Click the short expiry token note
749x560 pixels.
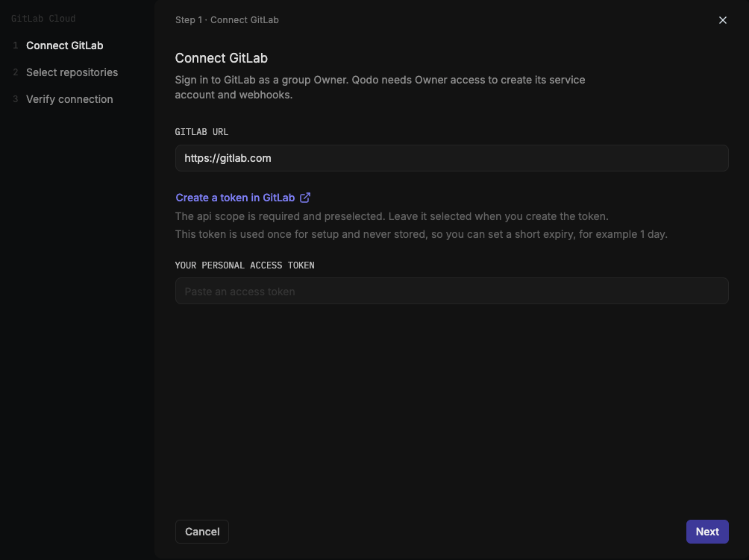click(421, 234)
